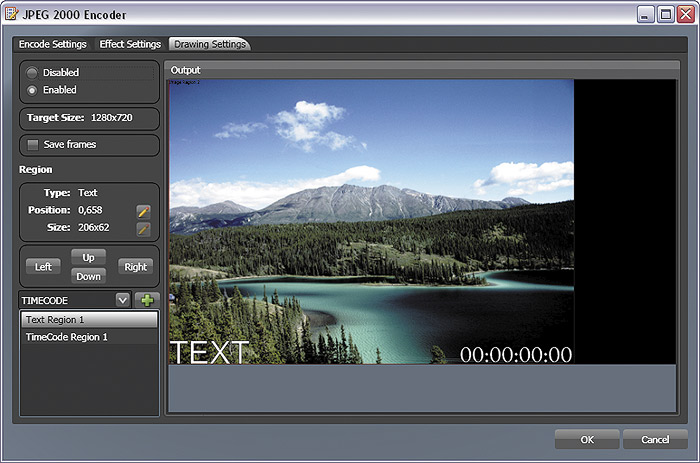This screenshot has height=463, width=700.
Task: Edit the region Position with pencil icon
Action: (x=143, y=211)
